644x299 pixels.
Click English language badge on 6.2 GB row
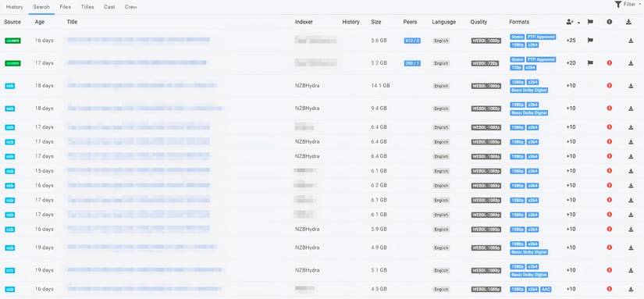pos(441,186)
